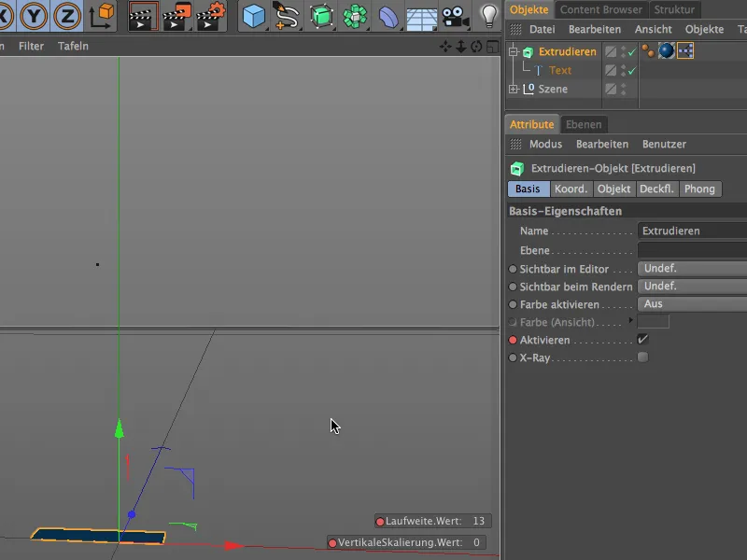
Task: Switch to the Struktur tab
Action: pos(673,9)
